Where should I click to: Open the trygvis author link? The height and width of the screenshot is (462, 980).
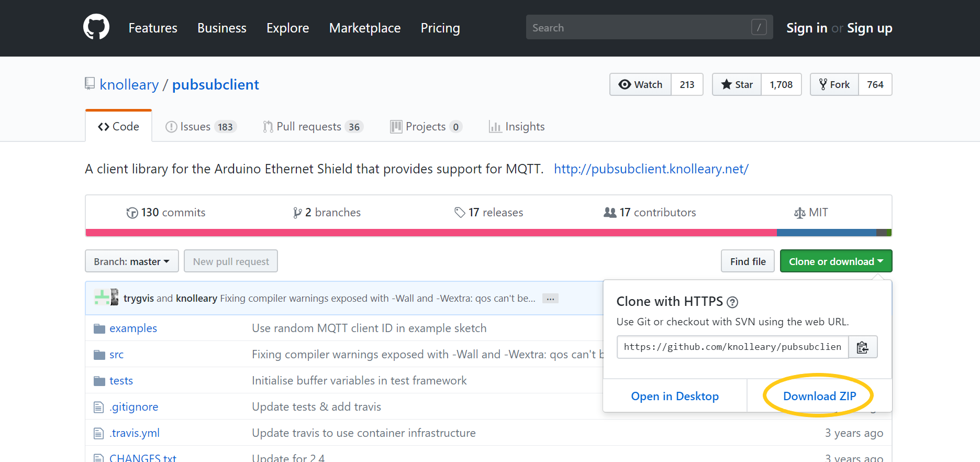pos(139,298)
